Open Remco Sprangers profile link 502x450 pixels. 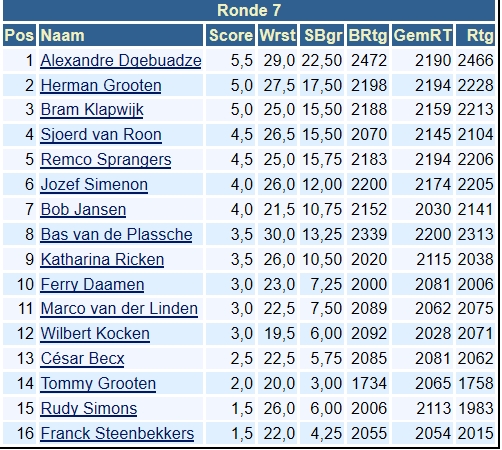click(x=106, y=160)
